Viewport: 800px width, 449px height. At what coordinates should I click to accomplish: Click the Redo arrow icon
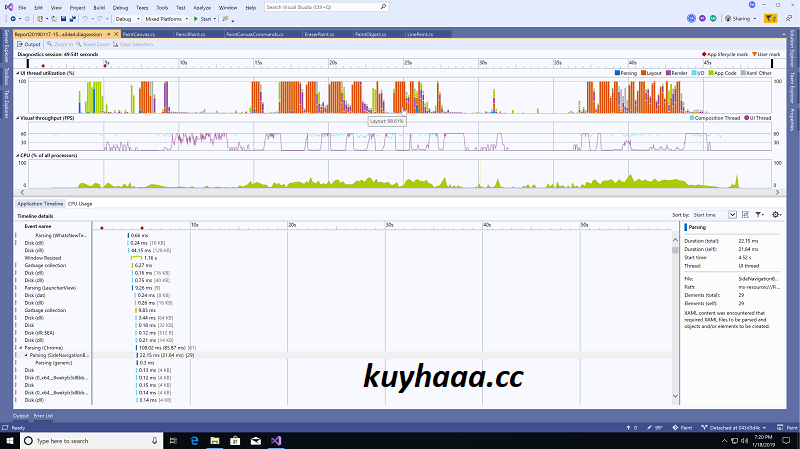100,19
